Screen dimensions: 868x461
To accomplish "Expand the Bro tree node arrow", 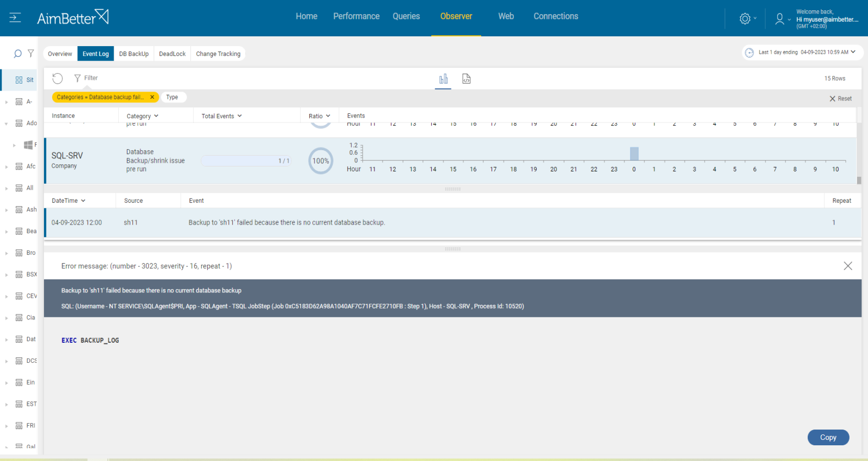I will [x=7, y=253].
